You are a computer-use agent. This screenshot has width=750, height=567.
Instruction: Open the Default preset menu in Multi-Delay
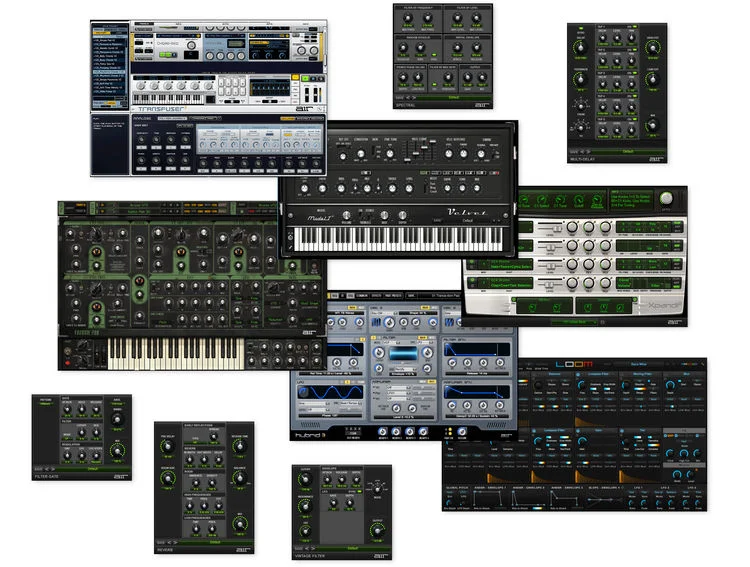[x=628, y=152]
